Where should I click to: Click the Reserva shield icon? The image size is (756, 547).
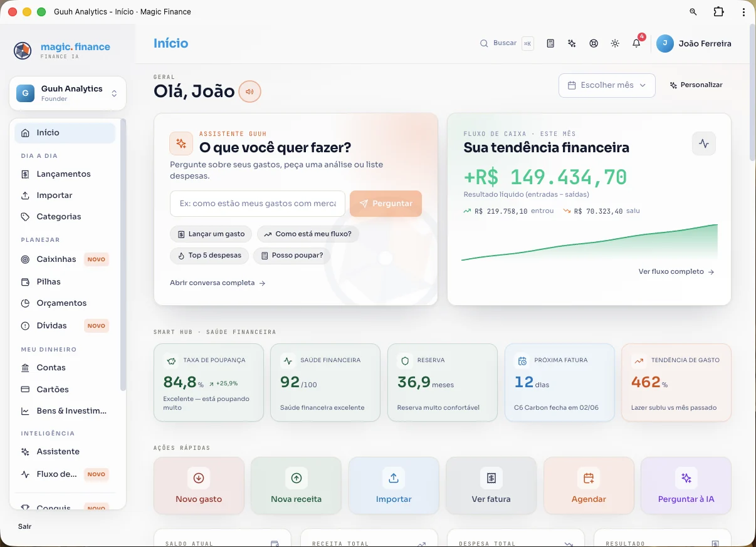404,361
